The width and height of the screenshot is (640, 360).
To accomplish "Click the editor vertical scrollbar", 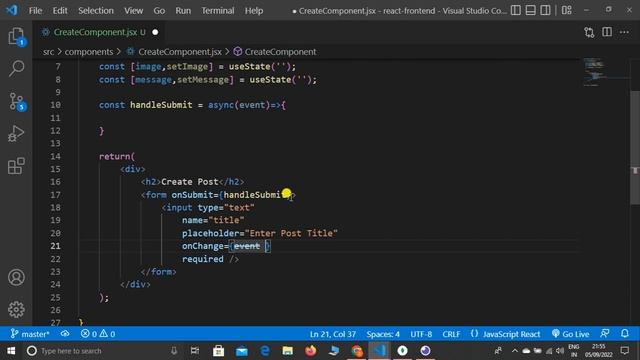I will tap(635, 147).
